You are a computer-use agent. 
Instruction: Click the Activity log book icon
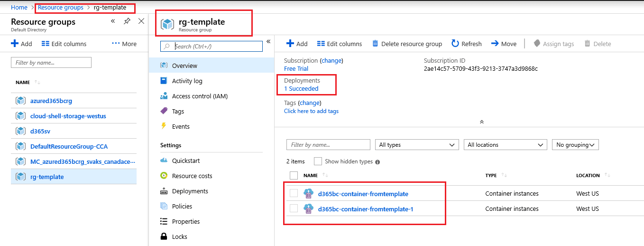pos(164,81)
